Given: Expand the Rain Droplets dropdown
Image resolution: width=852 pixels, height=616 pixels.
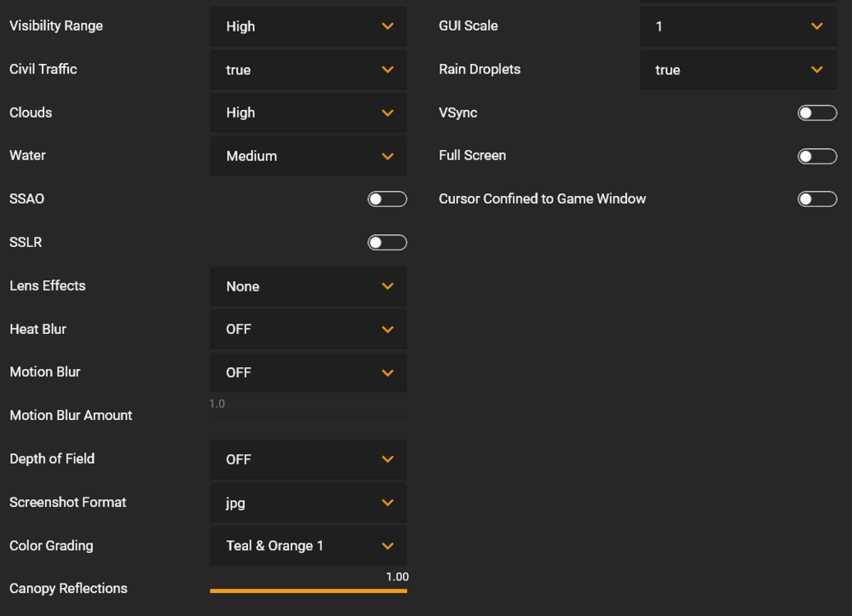Looking at the screenshot, I should tap(738, 70).
